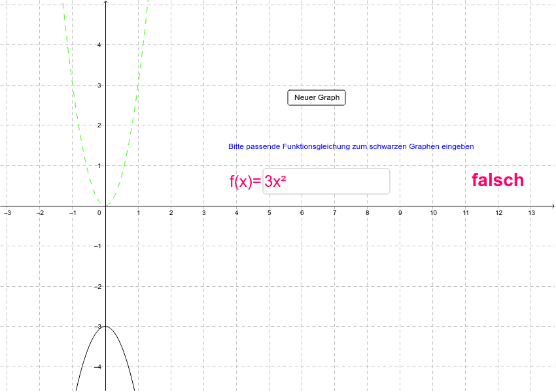Click the x-axis label 7

334,212
